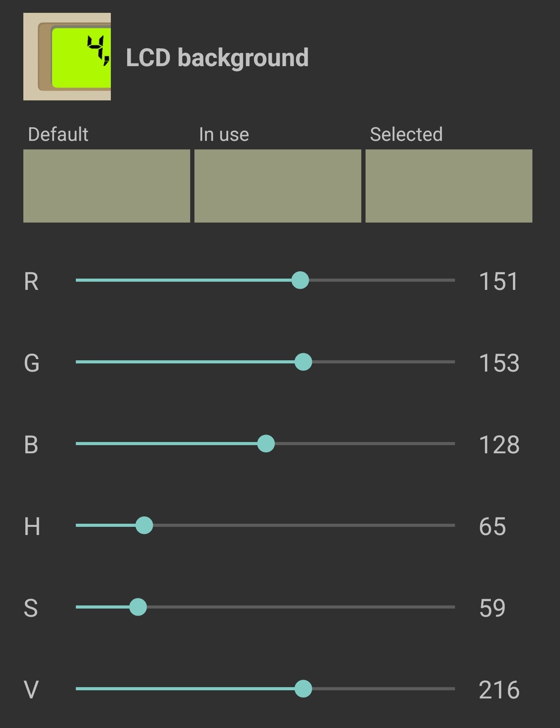The image size is (560, 728).
Task: Click the V value 216
Action: pyautogui.click(x=499, y=690)
